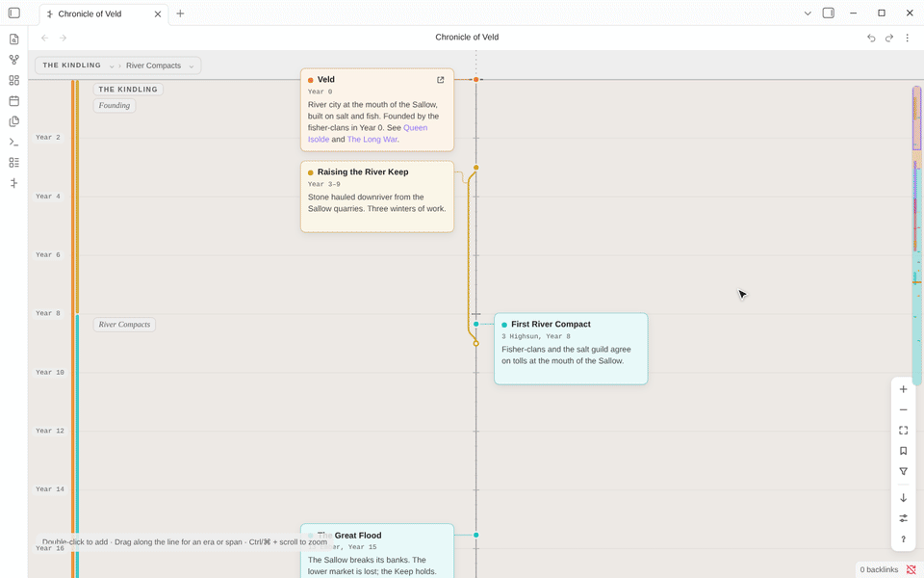Close the Chronicle of Veld tab
This screenshot has width=924, height=578.
tap(157, 14)
